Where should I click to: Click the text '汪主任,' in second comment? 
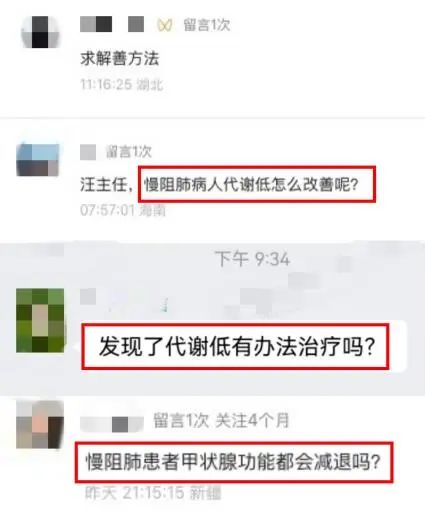[x=107, y=184]
